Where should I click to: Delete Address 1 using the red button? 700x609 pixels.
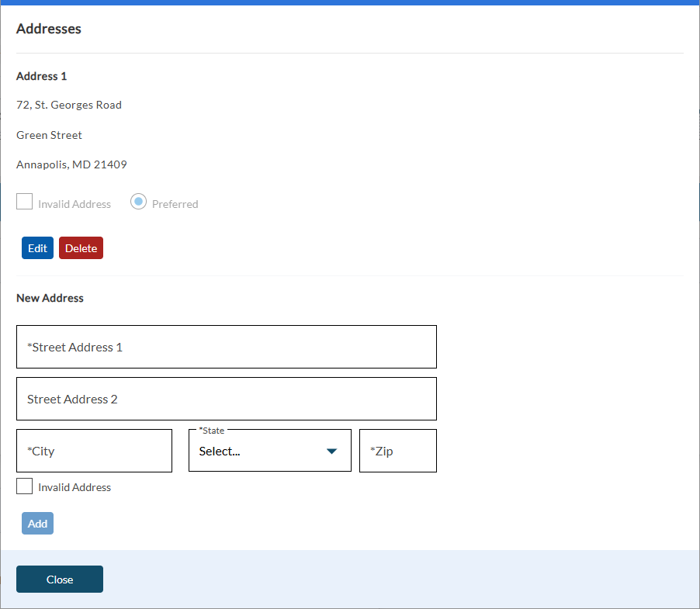pyautogui.click(x=81, y=248)
